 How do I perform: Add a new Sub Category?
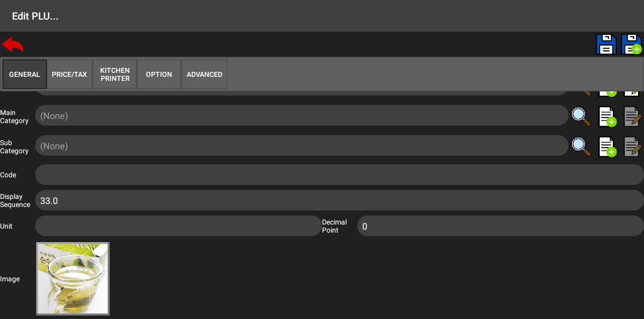pos(607,147)
